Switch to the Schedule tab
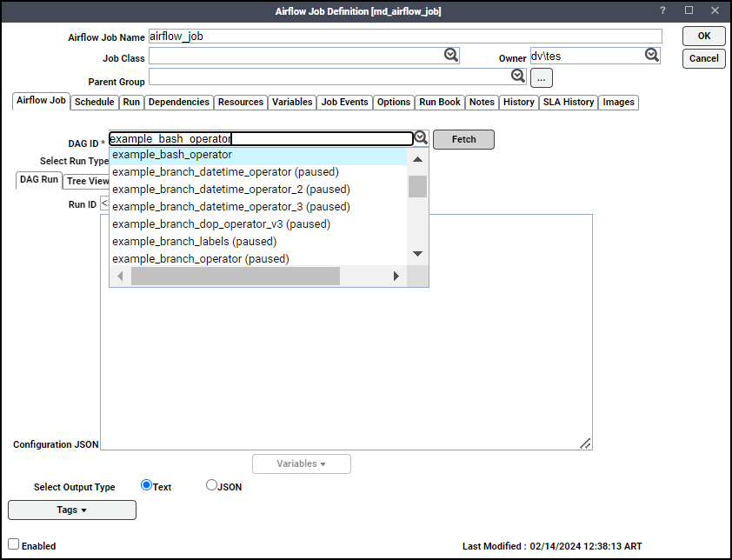Image resolution: width=732 pixels, height=560 pixels. pyautogui.click(x=94, y=102)
